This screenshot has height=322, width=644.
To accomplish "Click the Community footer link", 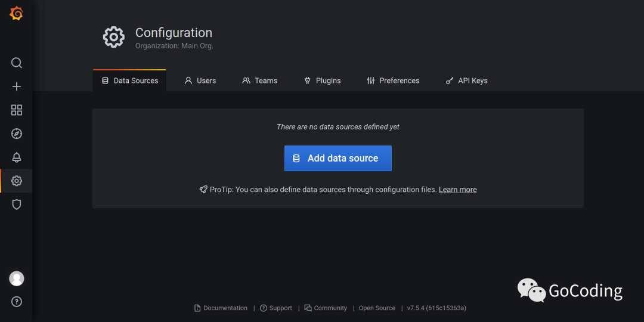I will (330, 308).
